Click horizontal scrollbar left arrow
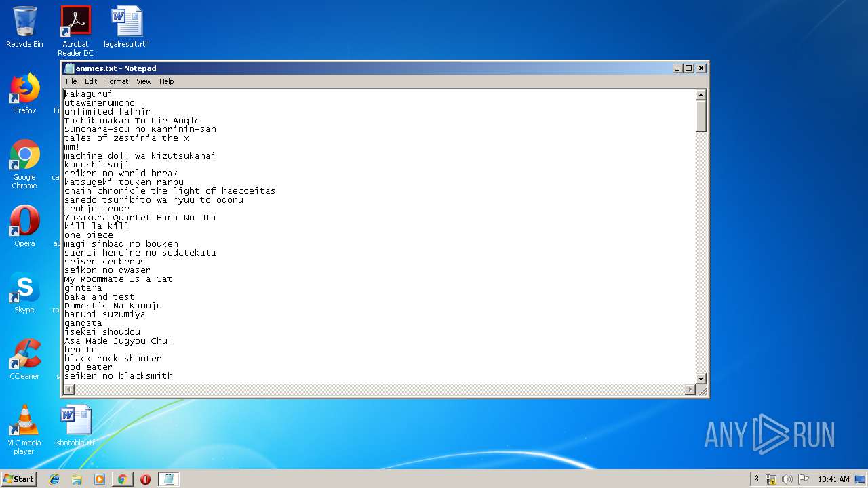Screen dimensions: 868x488 pyautogui.click(x=69, y=390)
